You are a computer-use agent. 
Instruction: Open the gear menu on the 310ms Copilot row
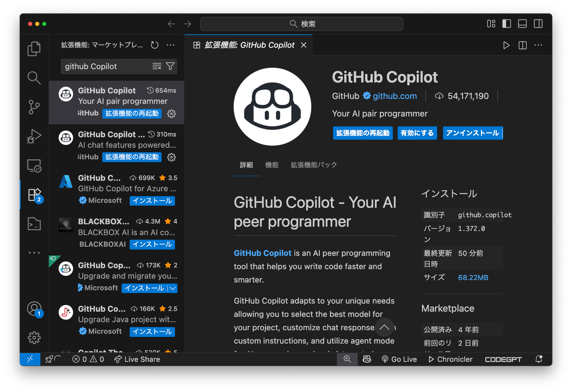pyautogui.click(x=171, y=157)
